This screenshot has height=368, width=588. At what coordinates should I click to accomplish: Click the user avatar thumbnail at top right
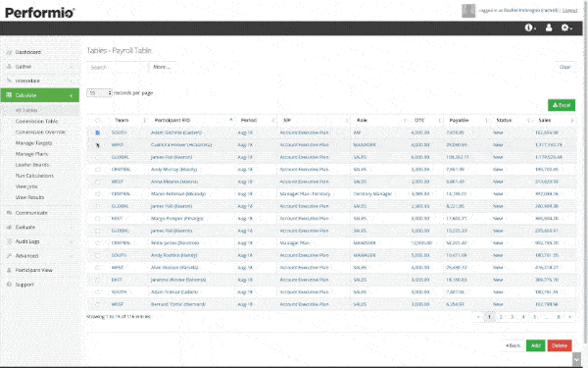(468, 11)
